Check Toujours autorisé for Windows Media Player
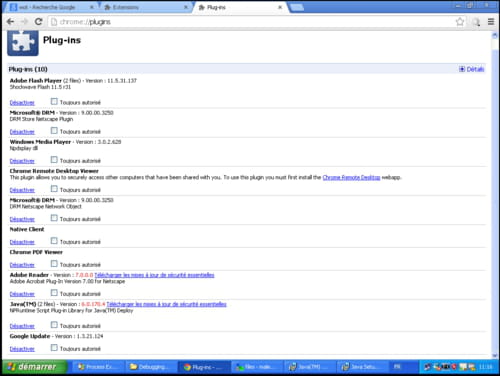 (x=54, y=160)
